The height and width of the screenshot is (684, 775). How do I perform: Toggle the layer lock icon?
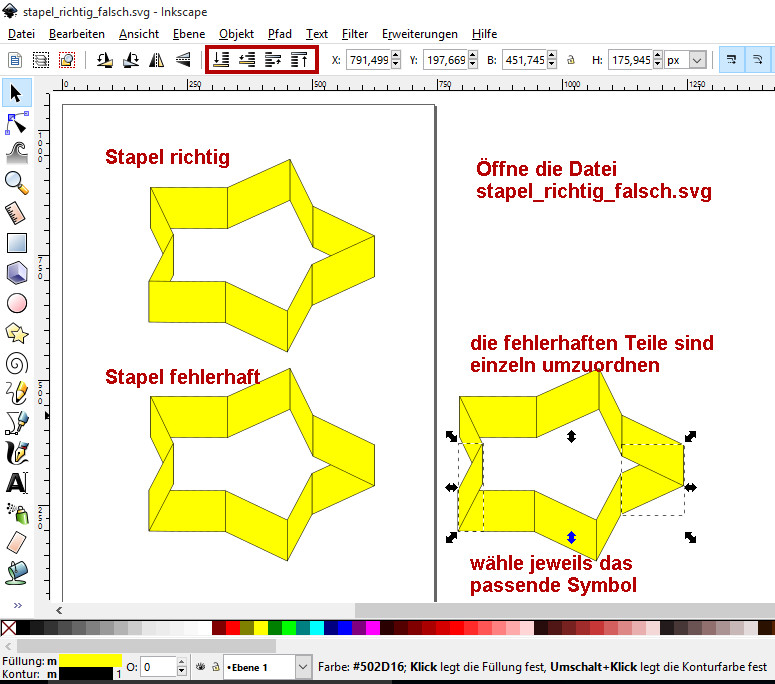click(x=215, y=667)
